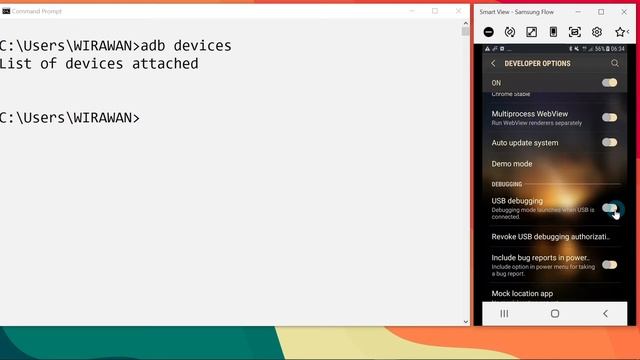
Task: Click the Command Prompt title bar icon
Action: coord(6,11)
